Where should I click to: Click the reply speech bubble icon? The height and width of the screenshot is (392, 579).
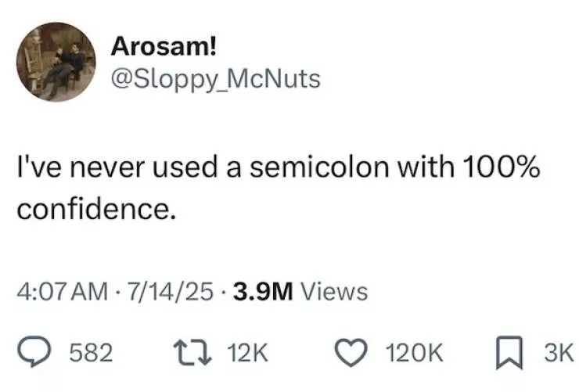click(34, 351)
